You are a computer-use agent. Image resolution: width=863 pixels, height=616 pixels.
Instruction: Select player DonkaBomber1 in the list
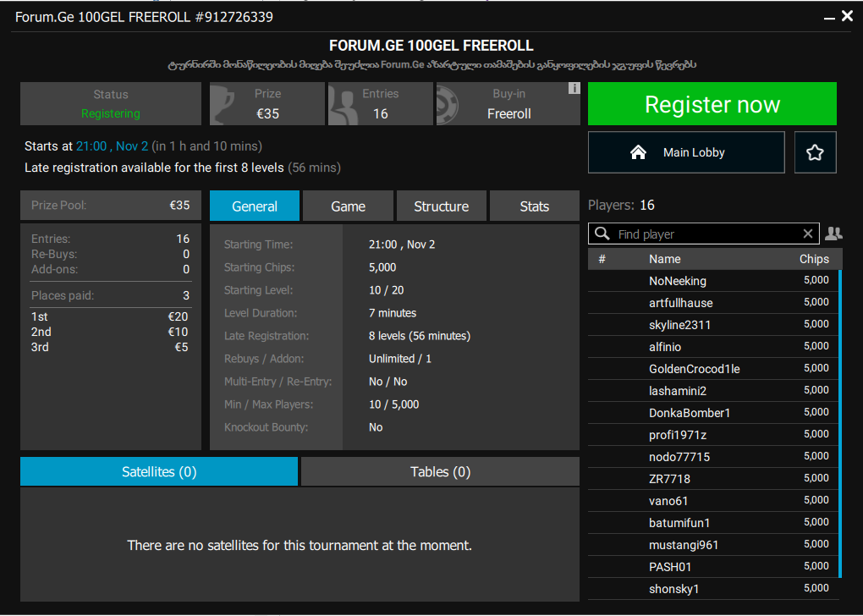712,413
